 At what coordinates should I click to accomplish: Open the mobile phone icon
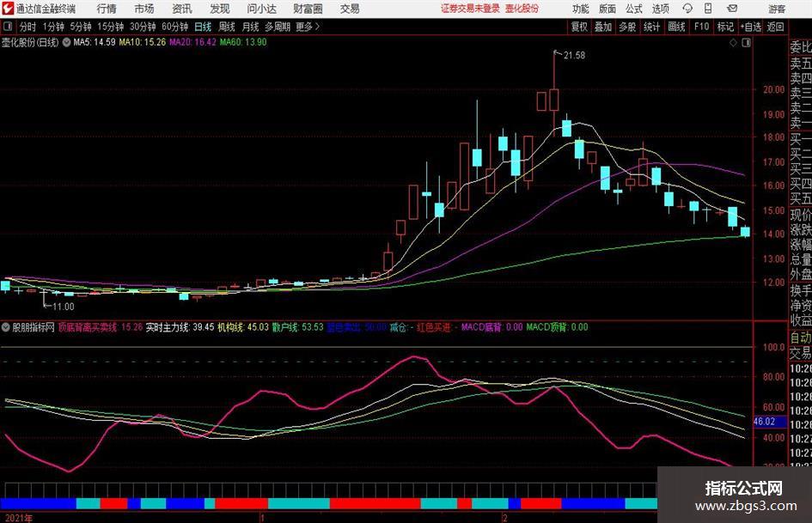(708, 9)
